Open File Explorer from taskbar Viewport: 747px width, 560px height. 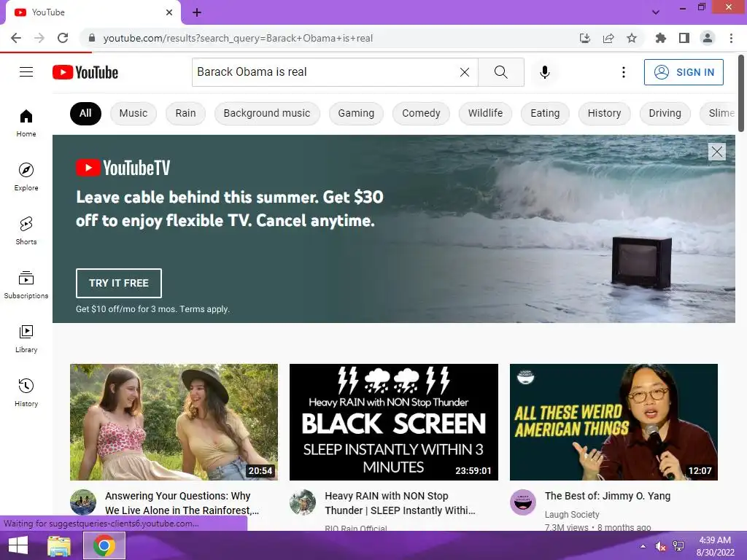click(x=59, y=545)
